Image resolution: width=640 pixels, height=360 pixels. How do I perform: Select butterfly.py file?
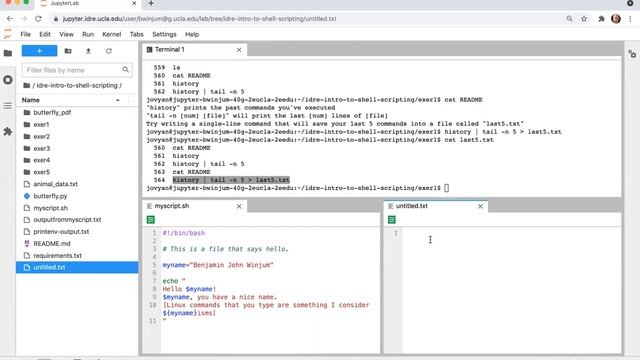(77, 196)
